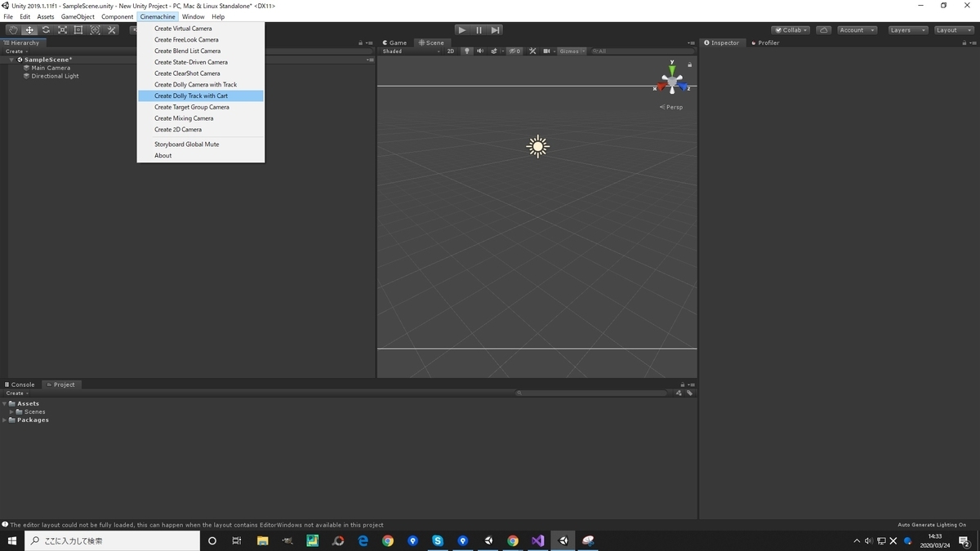Open the Windows Start menu

click(x=12, y=540)
